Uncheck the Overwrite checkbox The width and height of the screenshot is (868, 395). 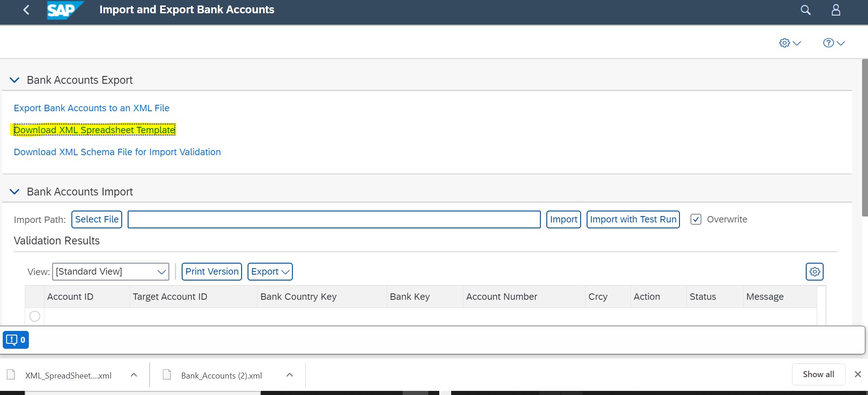[x=695, y=220]
